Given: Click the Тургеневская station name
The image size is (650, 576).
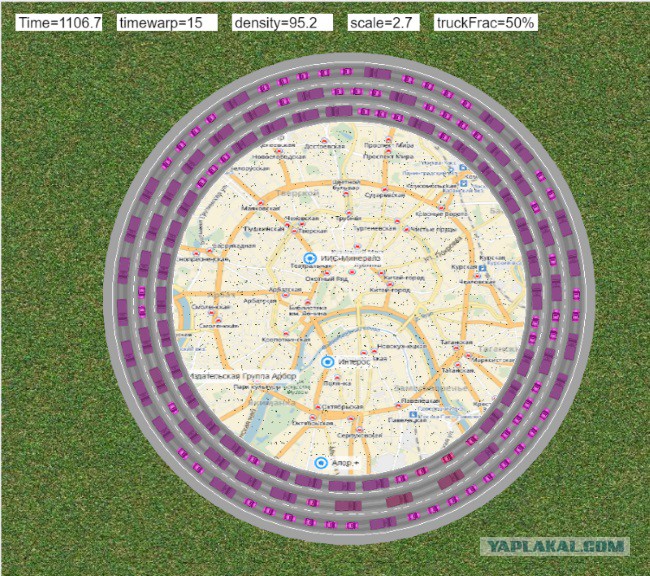Looking at the screenshot, I should [x=374, y=228].
